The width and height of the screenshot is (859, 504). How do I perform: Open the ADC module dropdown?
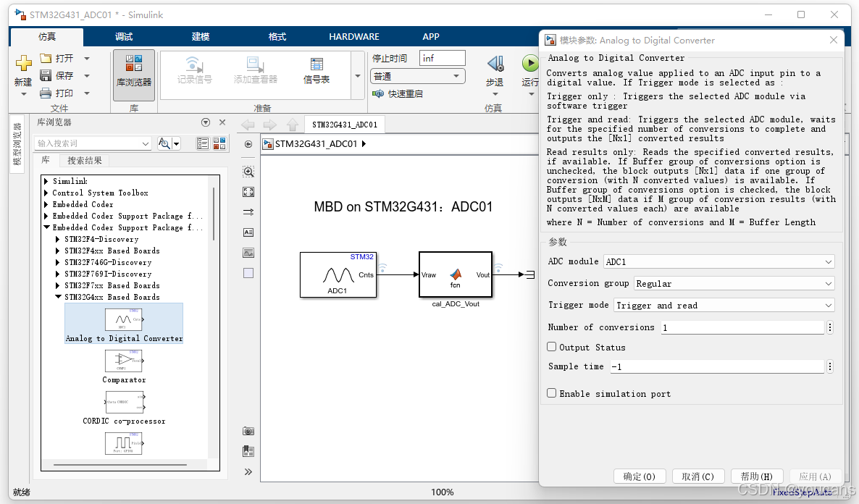[718, 262]
